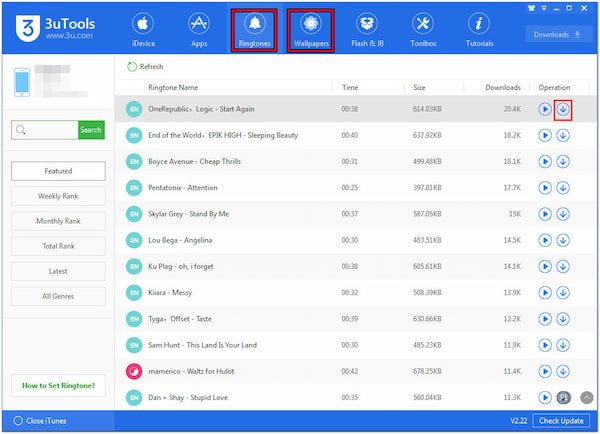Play Skylar Grey Stand By Me

pyautogui.click(x=545, y=214)
